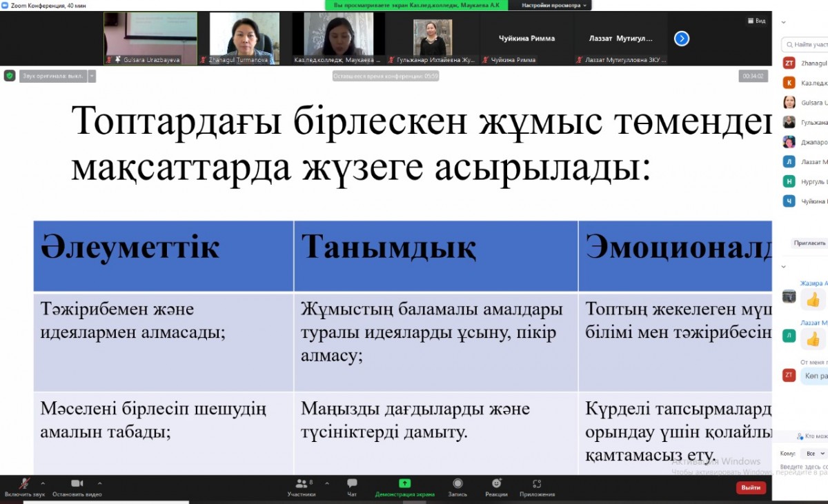Open Настройки просмотра view options dropdown
Image resolution: width=828 pixels, height=504 pixels.
[554, 5]
